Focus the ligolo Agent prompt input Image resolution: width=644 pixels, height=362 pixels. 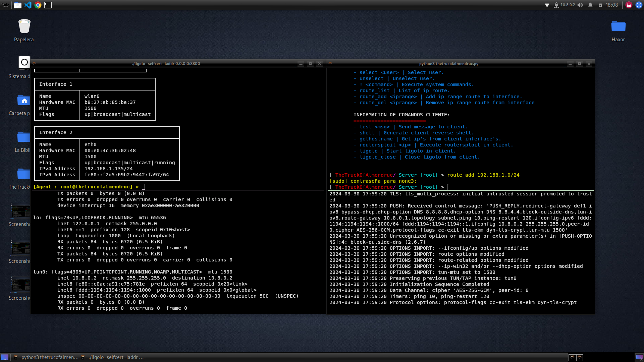[x=144, y=187]
